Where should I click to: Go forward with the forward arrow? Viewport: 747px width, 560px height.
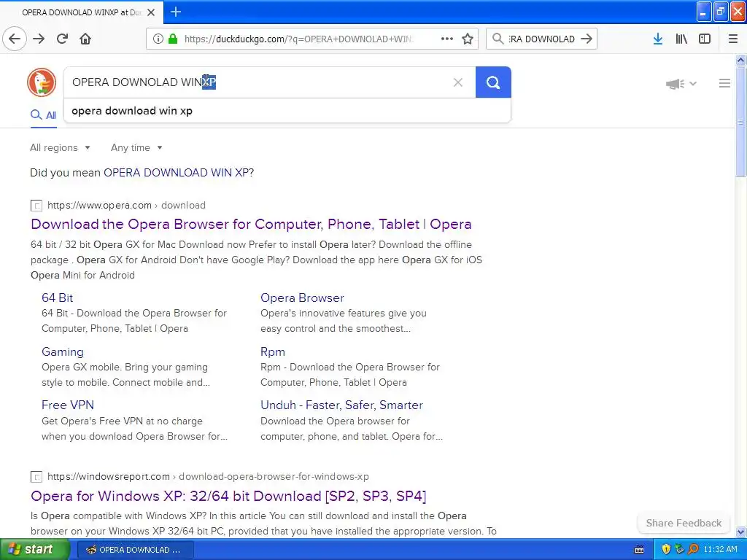(39, 39)
